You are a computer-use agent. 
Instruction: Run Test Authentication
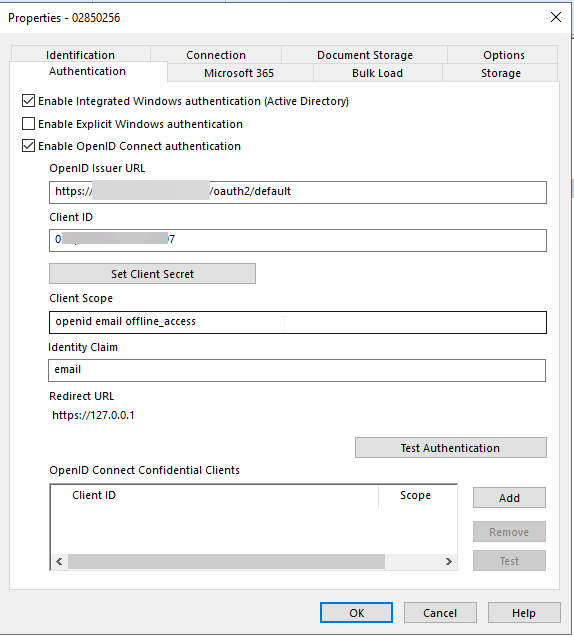pos(451,448)
